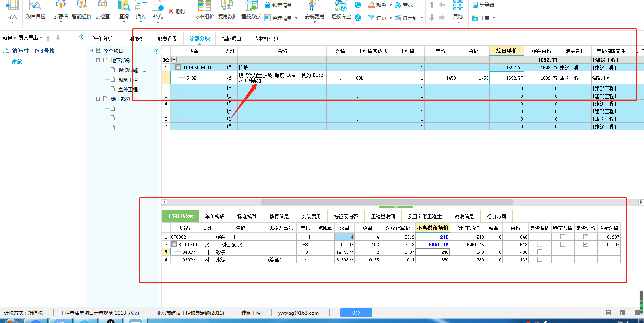This screenshot has height=323, width=644.
Task: Click the 补充 supplement icon
Action: pyautogui.click(x=158, y=6)
